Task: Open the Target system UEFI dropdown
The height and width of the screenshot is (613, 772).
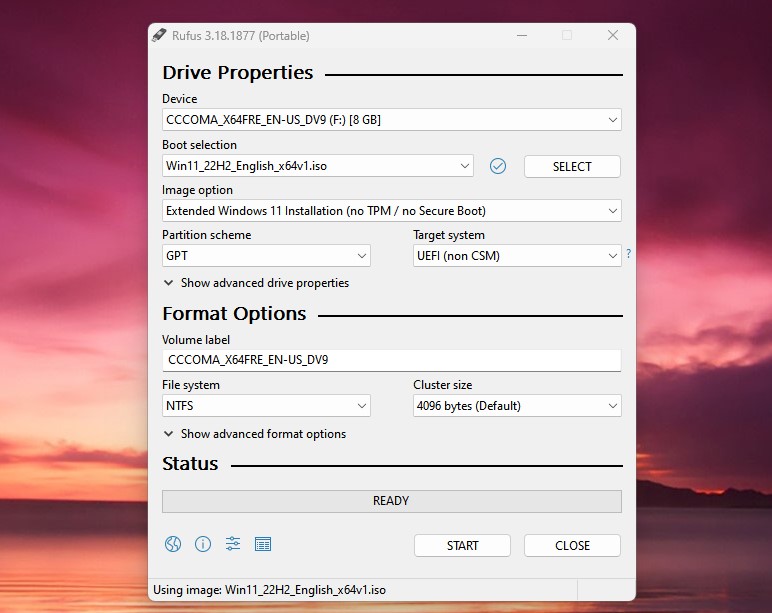Action: tap(517, 256)
